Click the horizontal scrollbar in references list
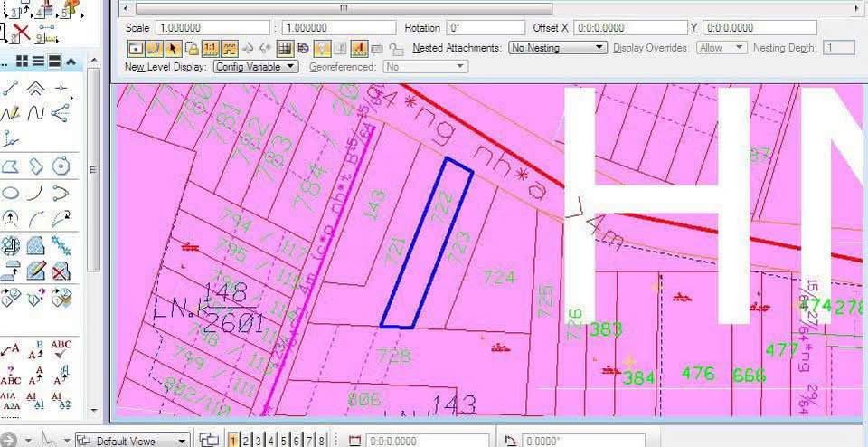Image resolution: width=868 pixels, height=447 pixels. click(344, 7)
